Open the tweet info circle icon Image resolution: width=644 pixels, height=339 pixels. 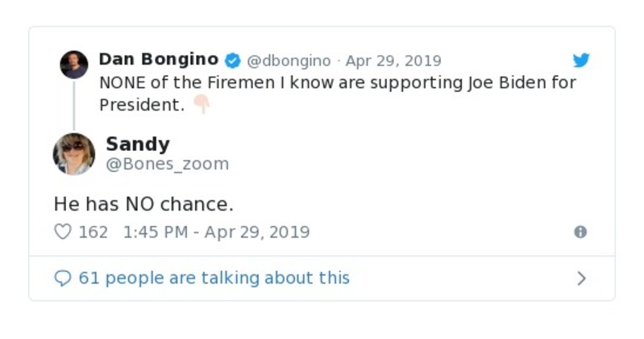(x=580, y=232)
